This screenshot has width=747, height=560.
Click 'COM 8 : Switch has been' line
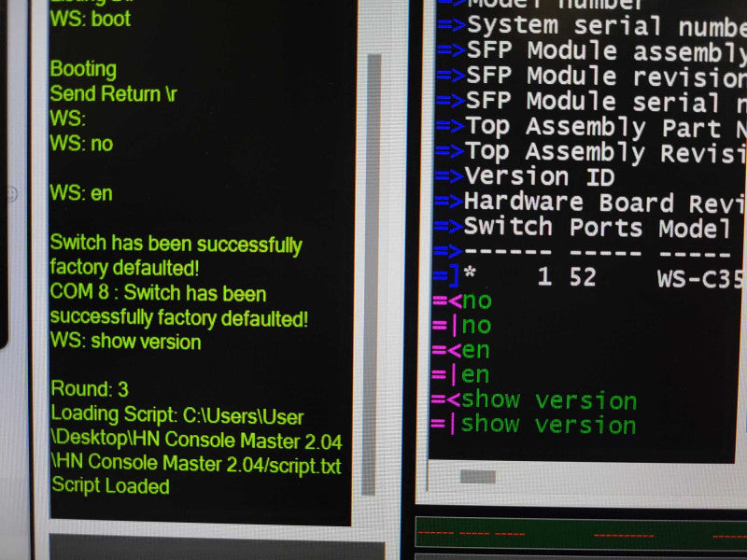[x=158, y=292]
